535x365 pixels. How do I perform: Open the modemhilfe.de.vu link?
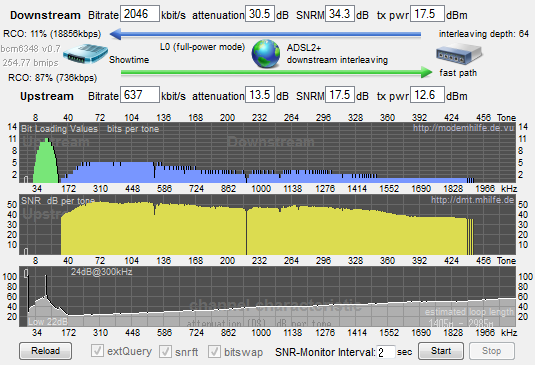(463, 128)
